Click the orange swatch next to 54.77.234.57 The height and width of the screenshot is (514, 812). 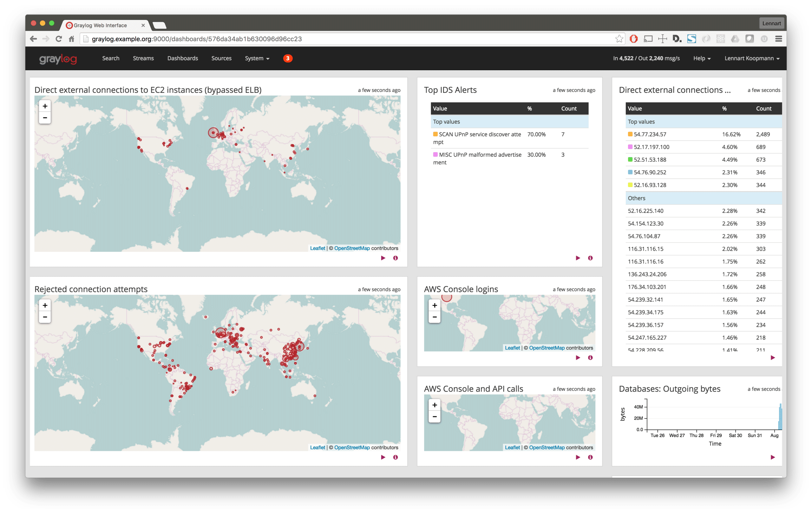click(x=630, y=134)
